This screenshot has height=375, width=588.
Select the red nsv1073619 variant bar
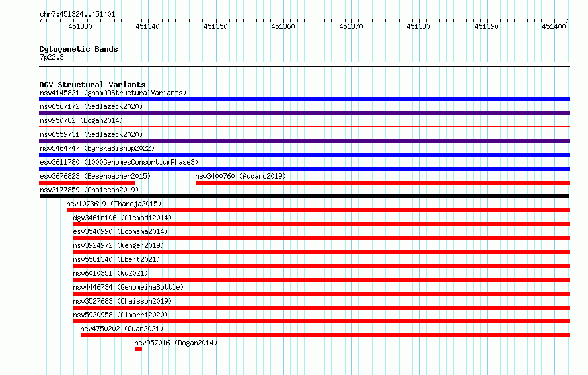[x=318, y=210]
